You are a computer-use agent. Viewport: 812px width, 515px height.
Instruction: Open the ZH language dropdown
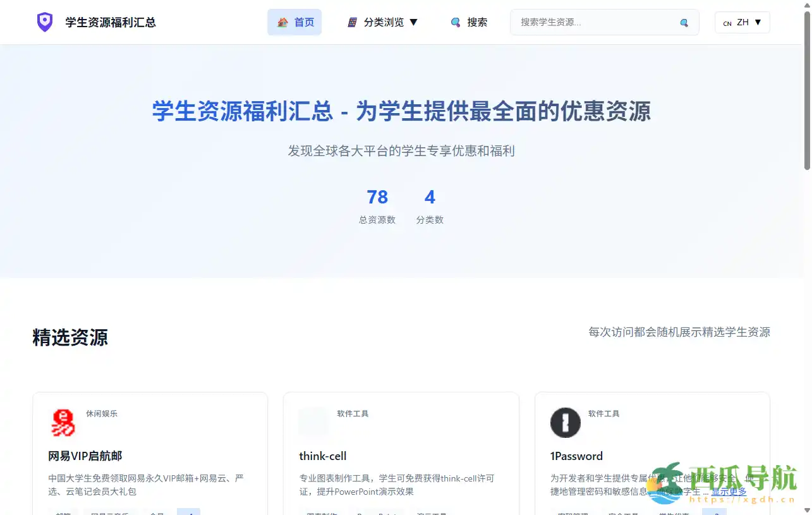pyautogui.click(x=742, y=22)
